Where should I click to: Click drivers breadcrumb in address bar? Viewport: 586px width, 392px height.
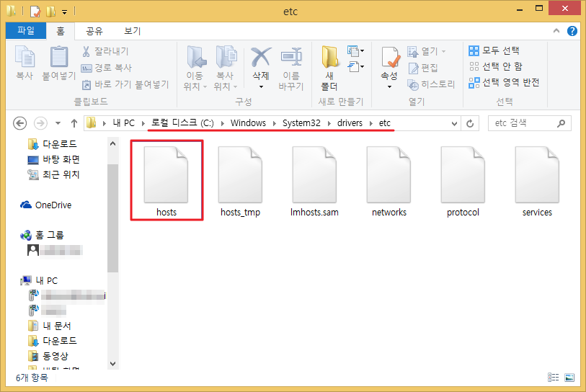click(350, 123)
